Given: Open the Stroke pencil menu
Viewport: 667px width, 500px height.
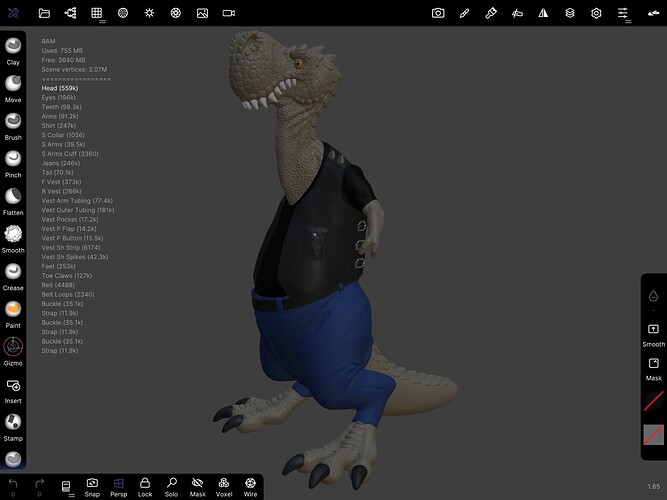Looking at the screenshot, I should [465, 13].
